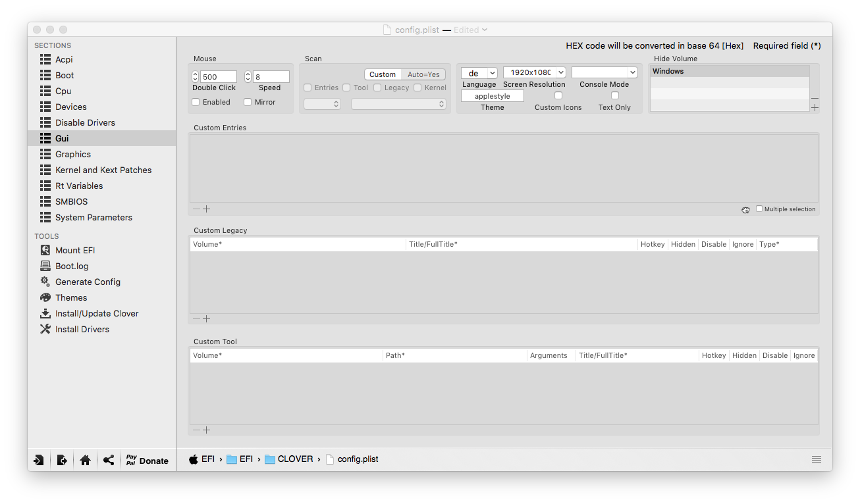Open Kernel and Kext Patches section
Screen dimensions: 860x504
tap(101, 170)
